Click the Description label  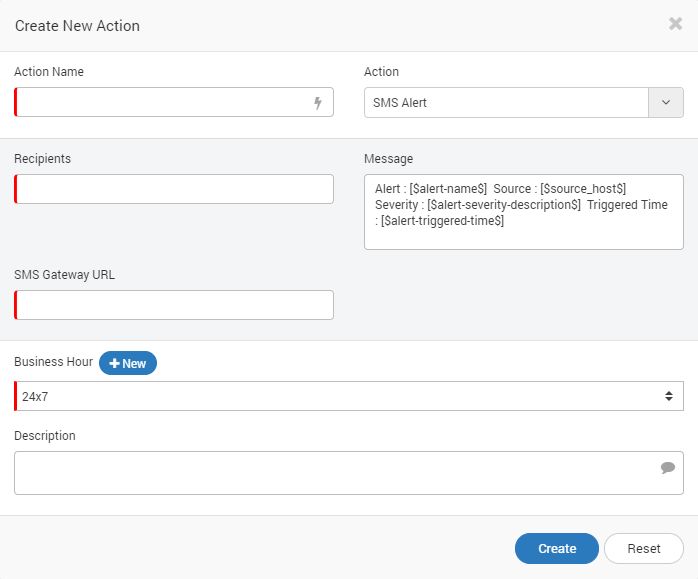click(45, 436)
